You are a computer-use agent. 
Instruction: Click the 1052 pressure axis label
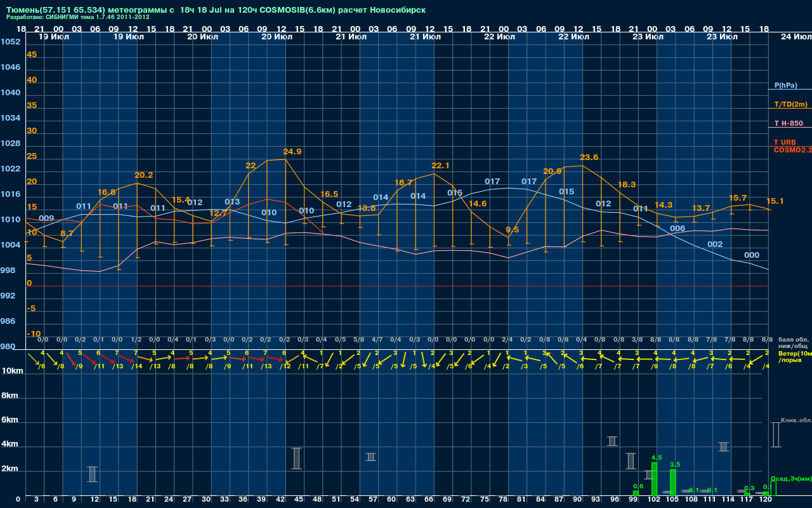point(10,42)
